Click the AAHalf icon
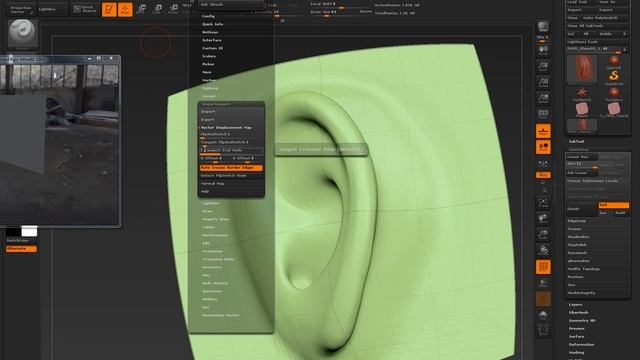 click(x=543, y=98)
